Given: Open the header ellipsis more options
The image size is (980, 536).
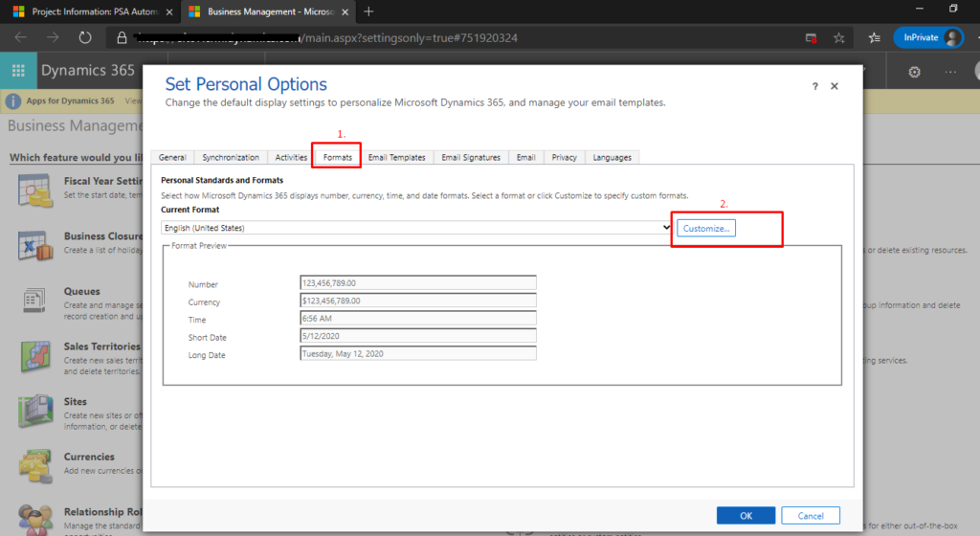Looking at the screenshot, I should point(950,72).
